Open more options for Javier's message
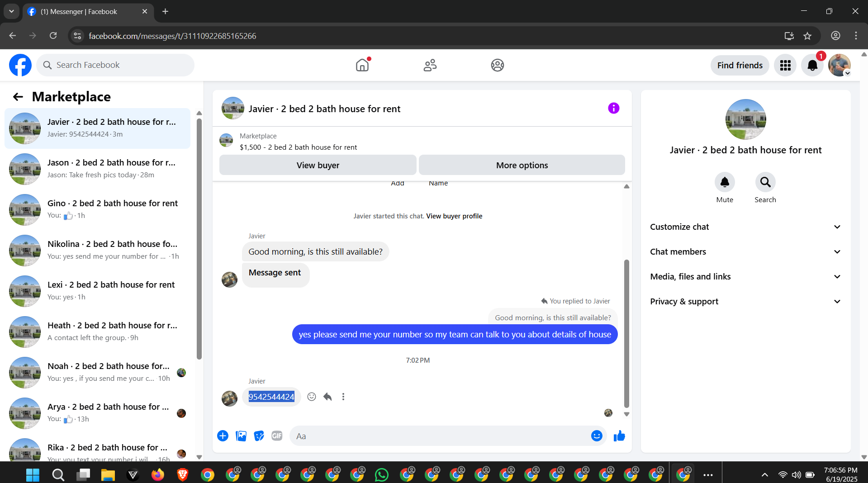 pyautogui.click(x=343, y=397)
